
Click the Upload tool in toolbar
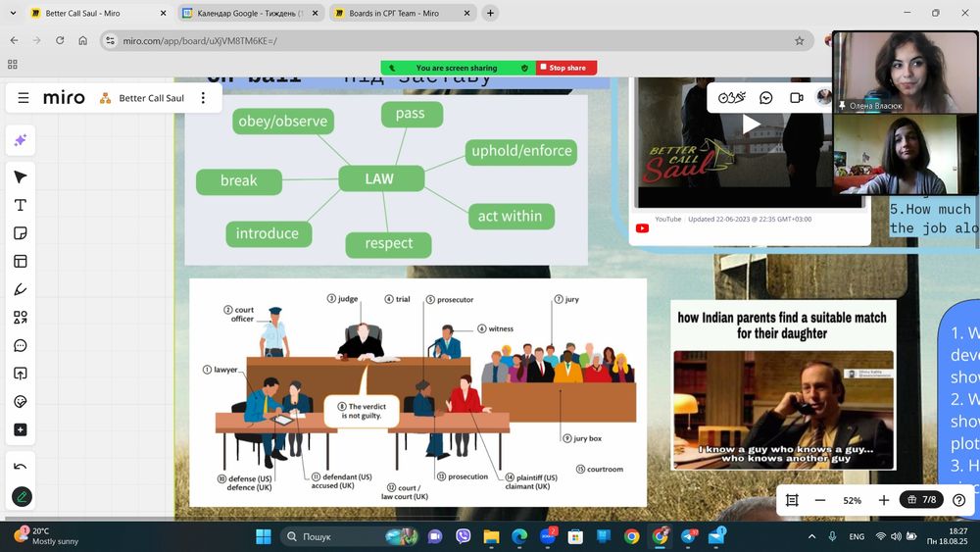click(x=20, y=374)
